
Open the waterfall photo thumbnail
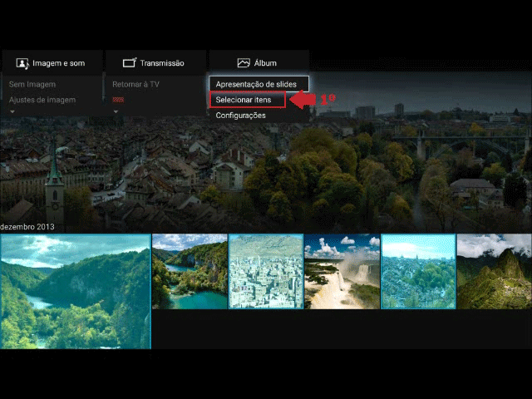[x=342, y=271]
